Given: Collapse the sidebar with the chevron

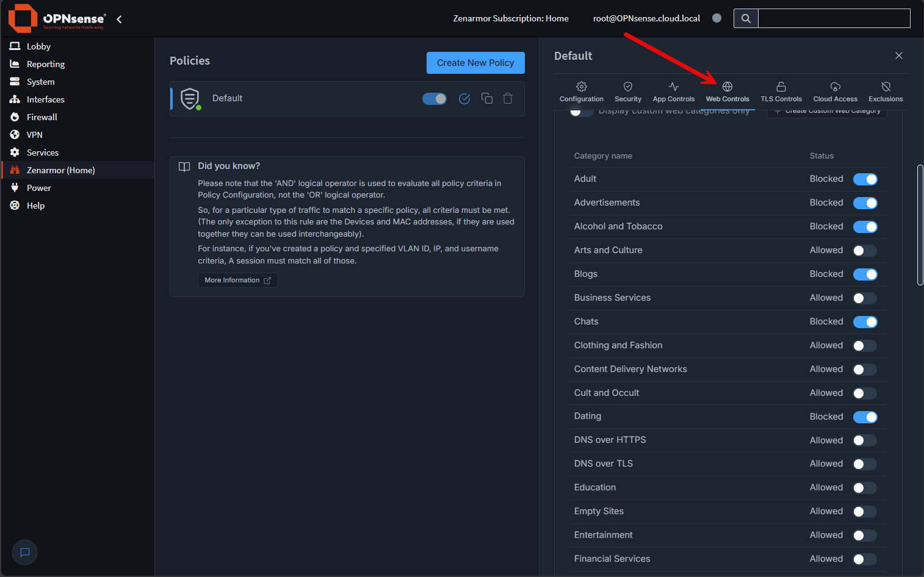Looking at the screenshot, I should 118,18.
